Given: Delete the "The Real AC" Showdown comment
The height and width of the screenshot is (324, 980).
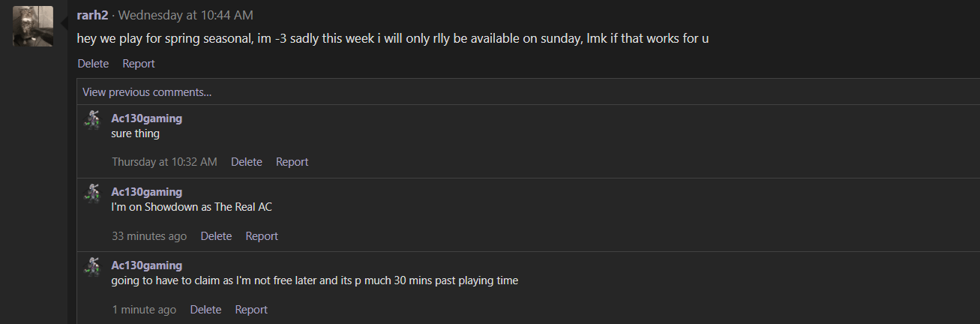Looking at the screenshot, I should [x=216, y=236].
